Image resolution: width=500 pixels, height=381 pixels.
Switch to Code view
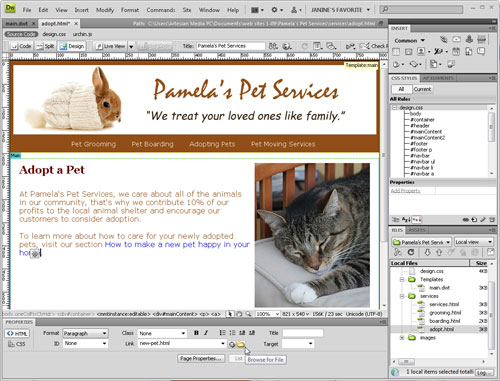pyautogui.click(x=21, y=46)
